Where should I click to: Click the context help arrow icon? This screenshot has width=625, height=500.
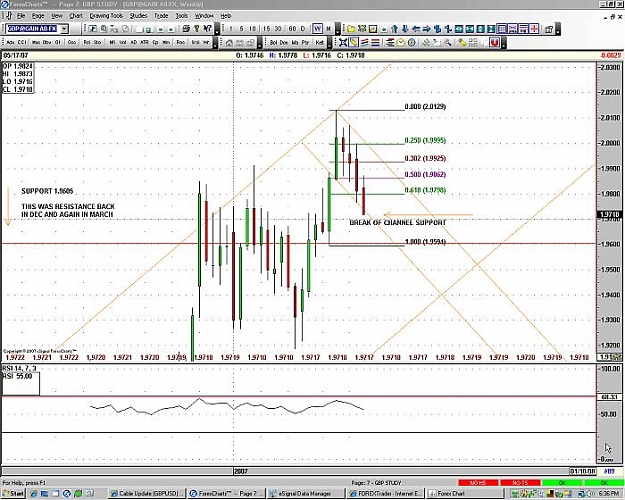point(207,29)
